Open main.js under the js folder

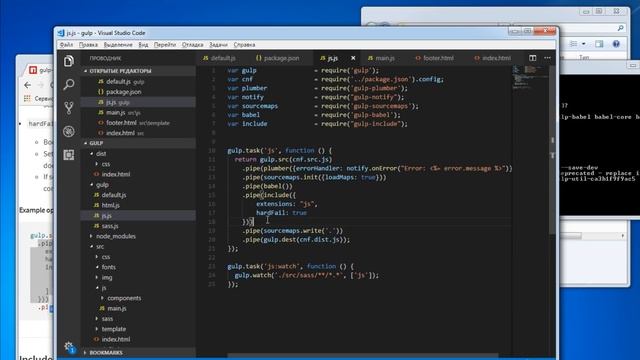coord(138,308)
